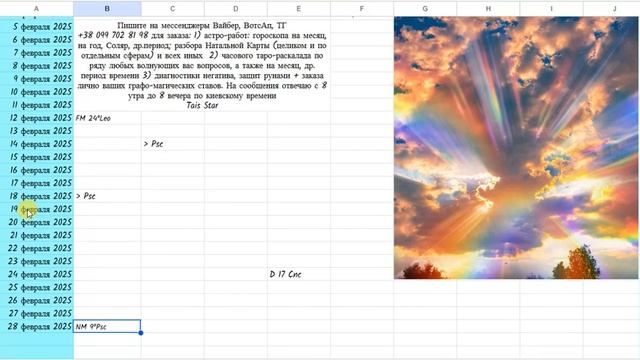This screenshot has width=640, height=360.
Task: Select column D header
Action: point(236,9)
